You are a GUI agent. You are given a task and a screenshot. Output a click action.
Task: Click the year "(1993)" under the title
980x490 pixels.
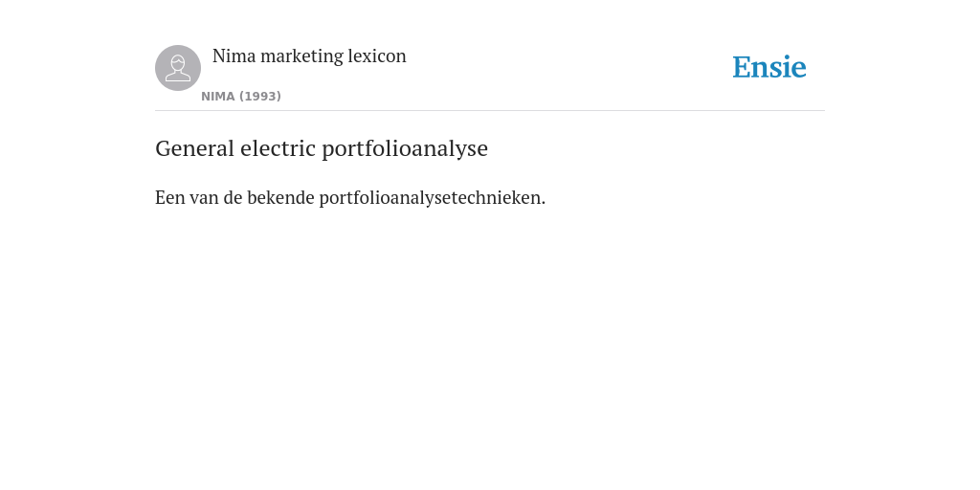point(260,97)
